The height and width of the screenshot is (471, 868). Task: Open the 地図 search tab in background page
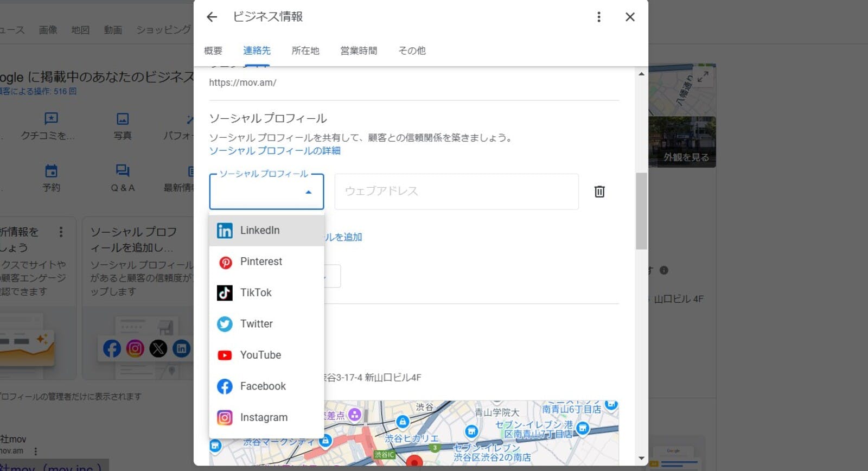(80, 30)
